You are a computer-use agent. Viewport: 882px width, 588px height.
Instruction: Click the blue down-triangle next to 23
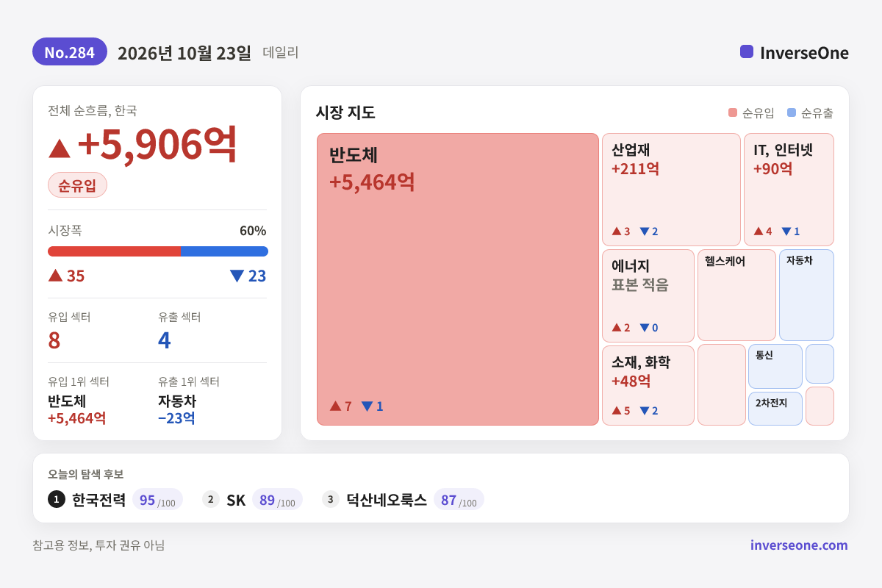(x=237, y=276)
